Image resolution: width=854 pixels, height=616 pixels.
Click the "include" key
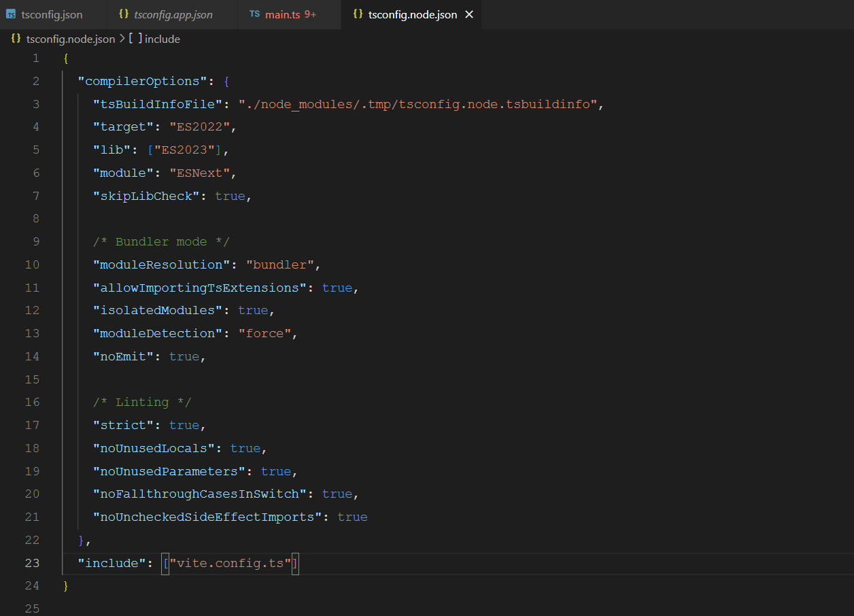112,563
